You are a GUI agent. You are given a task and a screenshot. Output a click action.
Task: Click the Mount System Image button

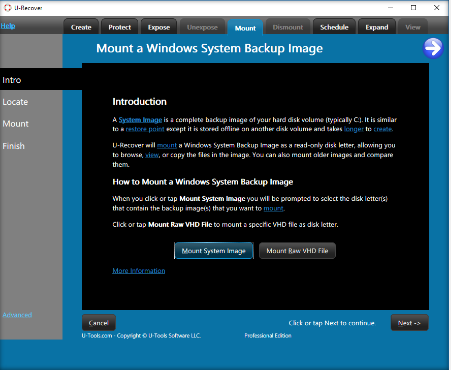(x=214, y=251)
